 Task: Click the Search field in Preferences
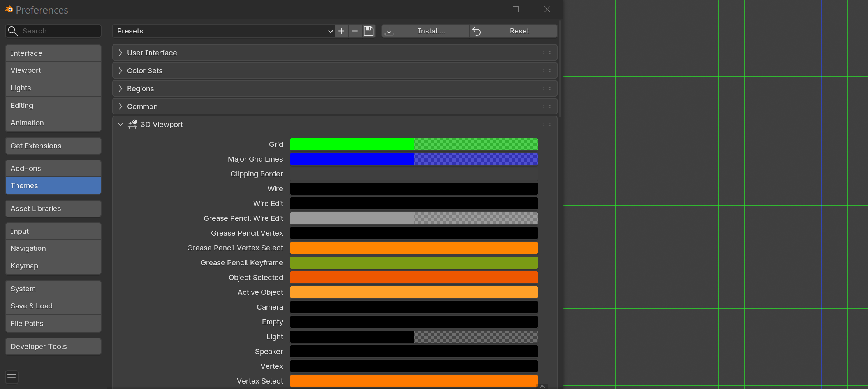(53, 31)
